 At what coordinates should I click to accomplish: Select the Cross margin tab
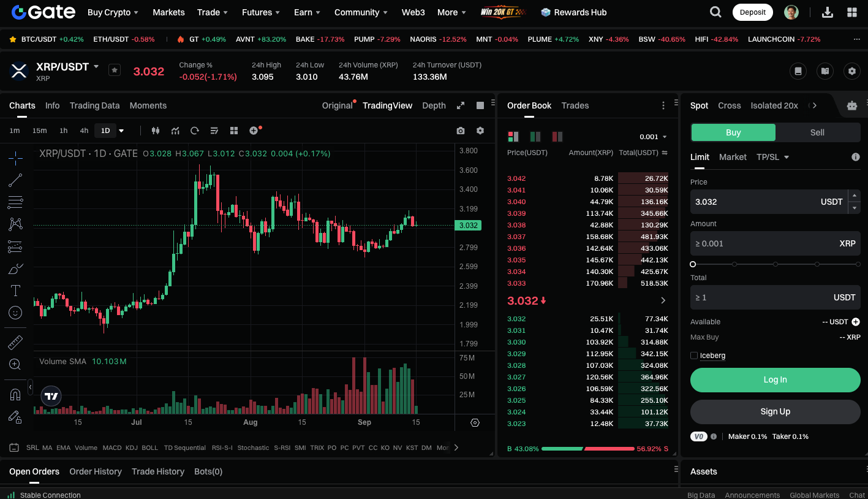click(x=729, y=105)
